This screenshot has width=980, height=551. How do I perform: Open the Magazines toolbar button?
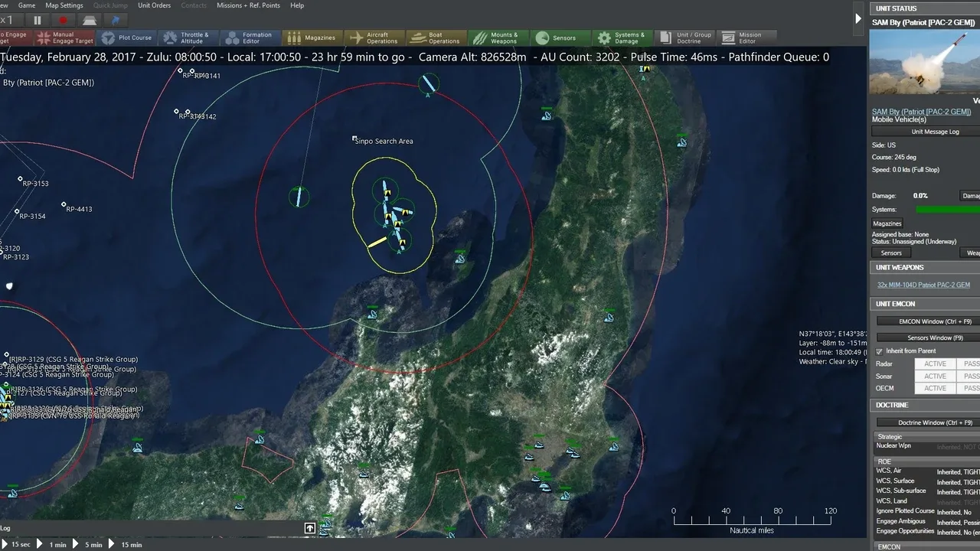(x=312, y=37)
